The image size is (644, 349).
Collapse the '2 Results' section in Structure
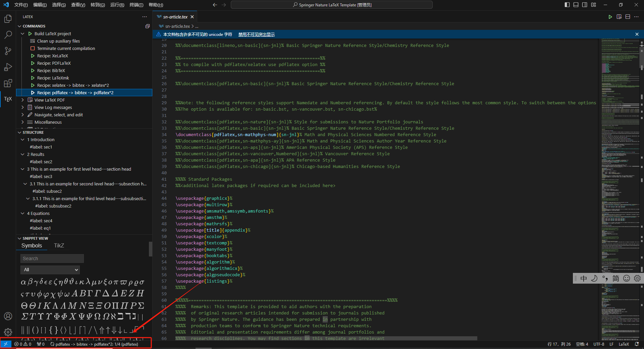click(x=22, y=154)
